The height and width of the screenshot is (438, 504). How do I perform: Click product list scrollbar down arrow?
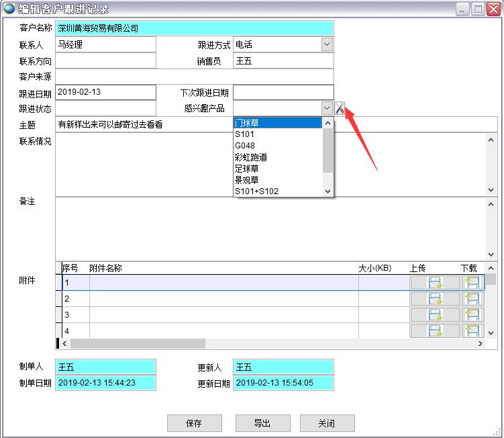327,191
